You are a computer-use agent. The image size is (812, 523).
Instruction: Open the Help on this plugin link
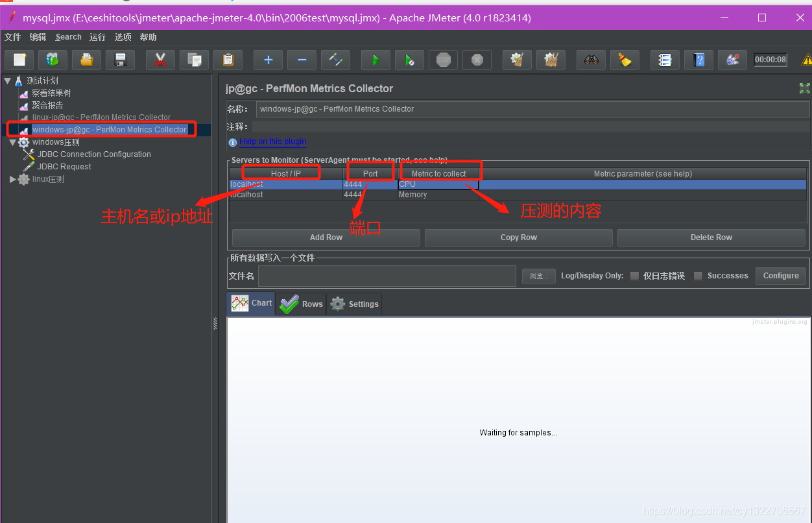point(272,141)
